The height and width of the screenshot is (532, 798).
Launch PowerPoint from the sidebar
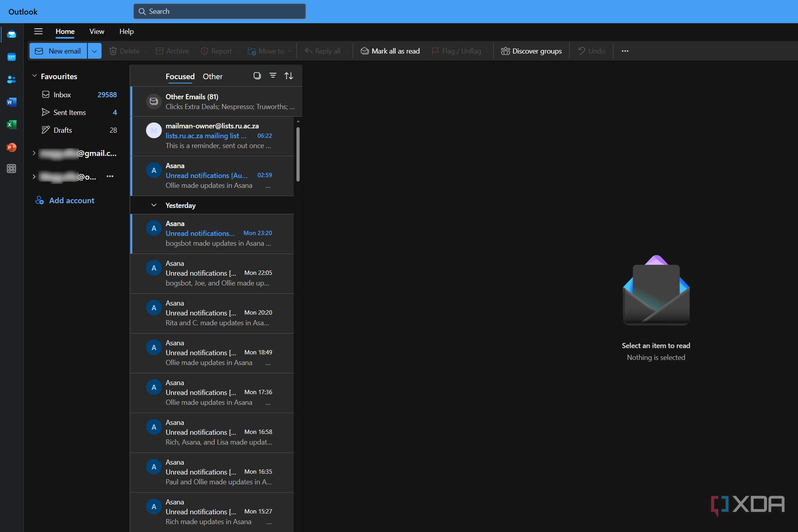pos(11,147)
